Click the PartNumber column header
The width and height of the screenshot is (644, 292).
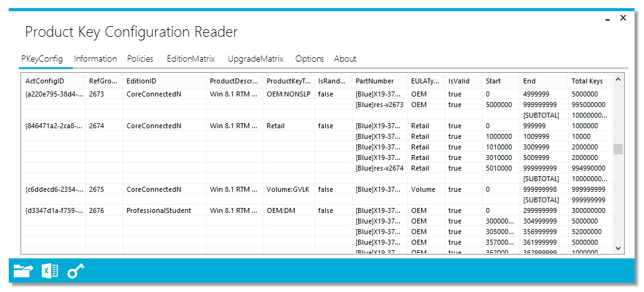click(x=374, y=81)
